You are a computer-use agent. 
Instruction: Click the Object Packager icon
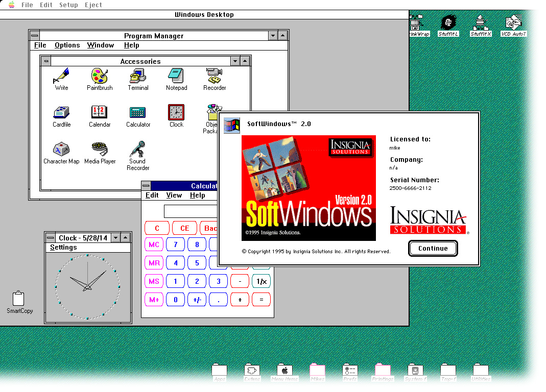[212, 112]
